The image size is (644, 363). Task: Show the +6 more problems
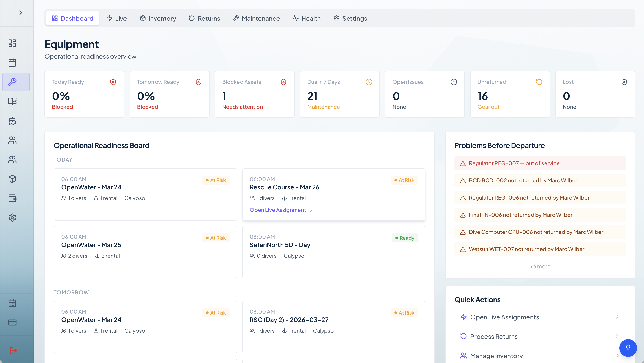click(540, 267)
